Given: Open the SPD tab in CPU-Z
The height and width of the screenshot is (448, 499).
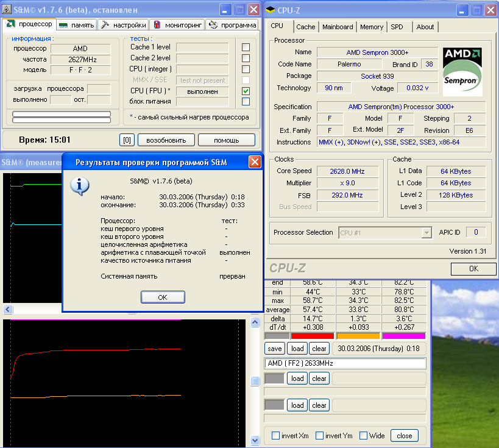Looking at the screenshot, I should tap(397, 27).
